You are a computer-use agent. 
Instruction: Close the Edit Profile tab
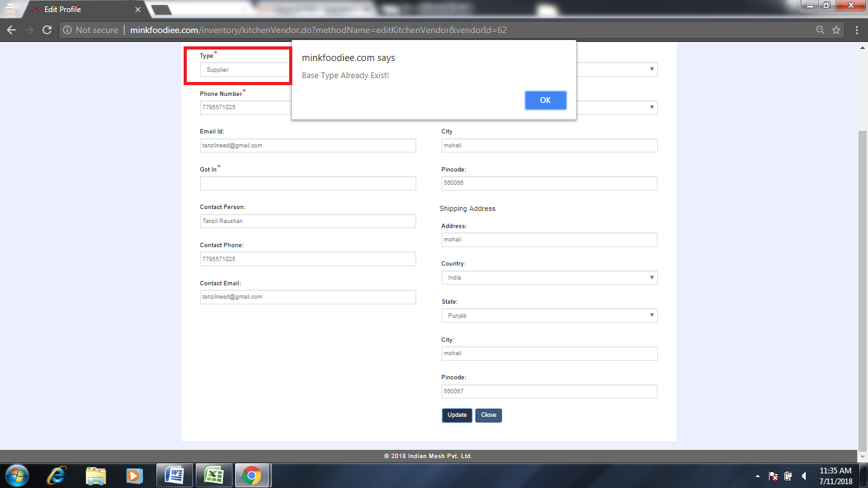[x=138, y=10]
